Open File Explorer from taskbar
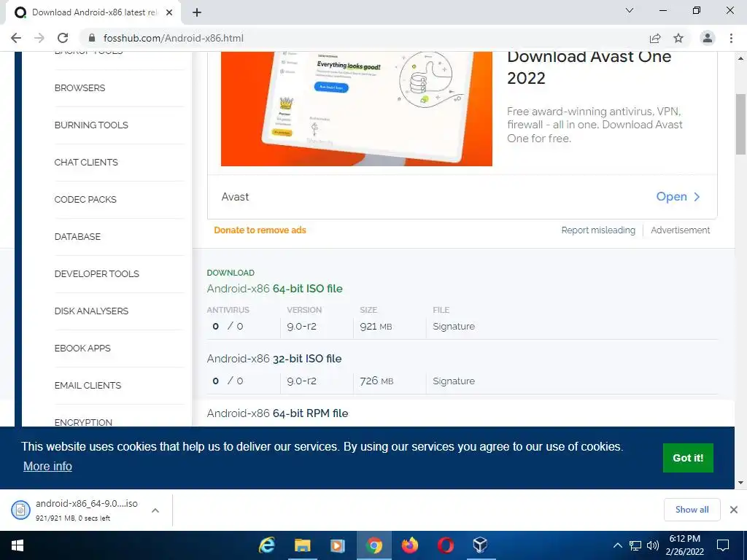The width and height of the screenshot is (747, 560). 302,545
